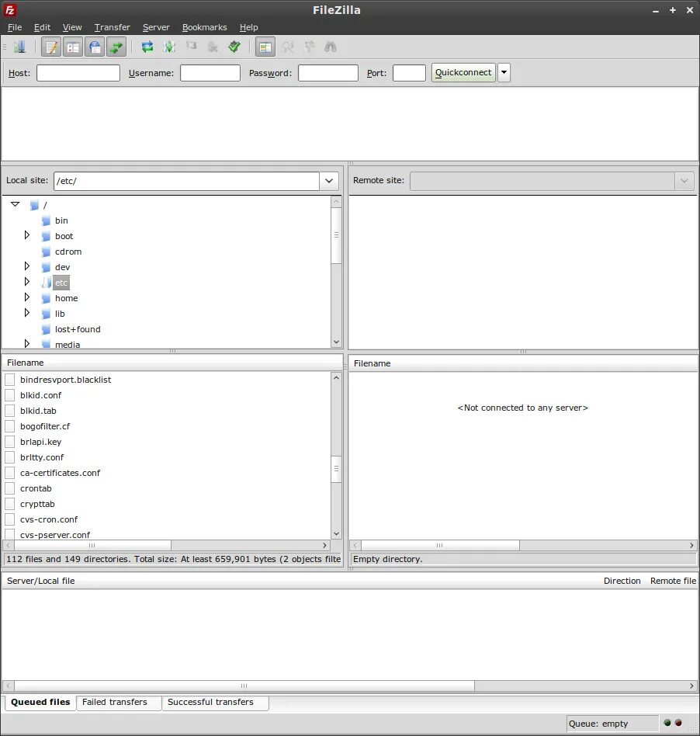This screenshot has width=700, height=736.
Task: Click the Server/Local file column header
Action: 300,581
